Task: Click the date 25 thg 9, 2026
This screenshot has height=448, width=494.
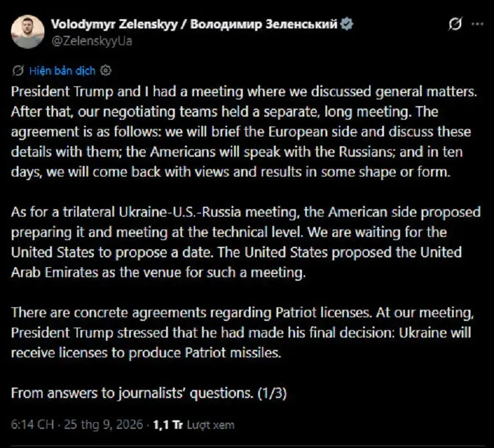Action: click(103, 425)
